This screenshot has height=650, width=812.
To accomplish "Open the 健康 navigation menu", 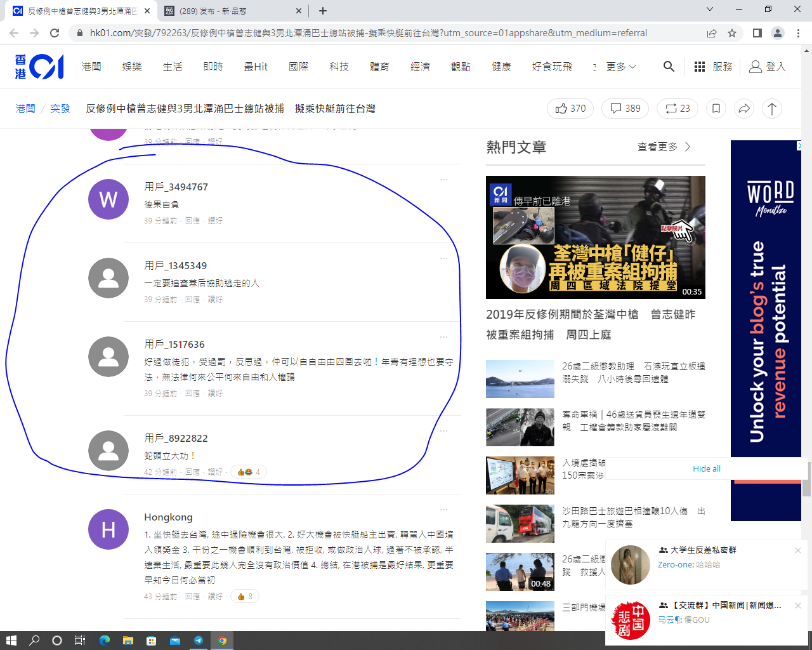I will (x=501, y=67).
